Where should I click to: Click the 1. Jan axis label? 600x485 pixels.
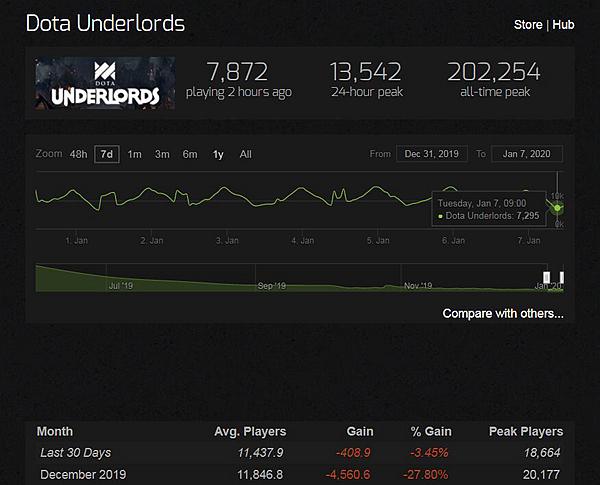(x=77, y=241)
